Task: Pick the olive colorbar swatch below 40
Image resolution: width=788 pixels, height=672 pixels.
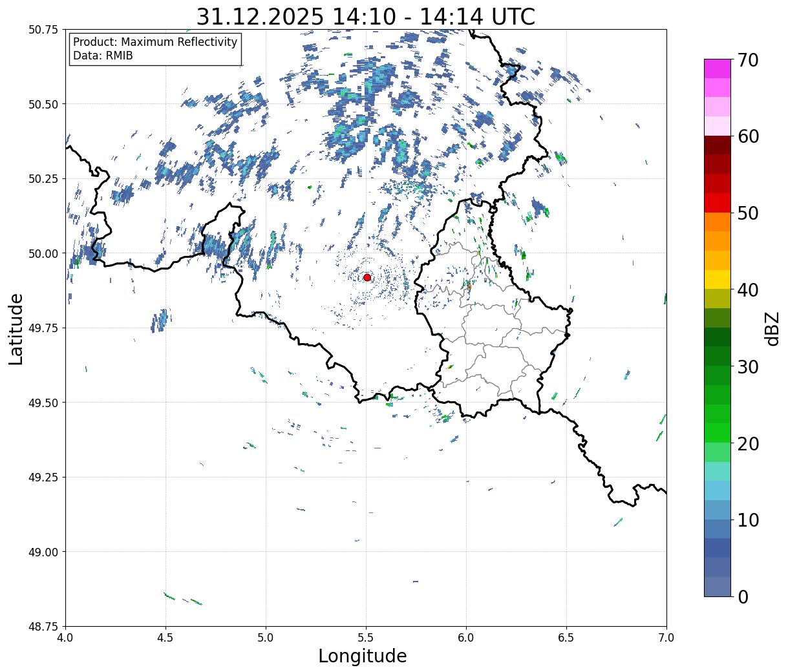Action: (x=718, y=299)
